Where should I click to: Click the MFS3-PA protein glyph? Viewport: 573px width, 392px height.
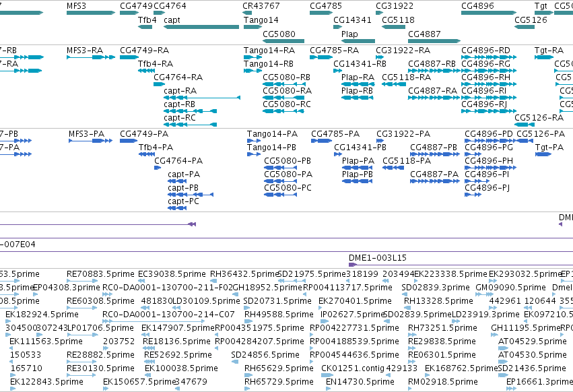pyautogui.click(x=90, y=141)
